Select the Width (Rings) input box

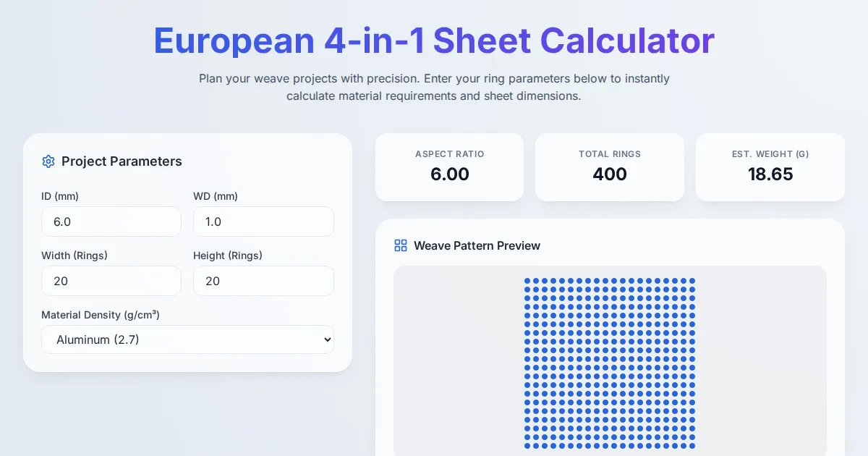(x=111, y=281)
